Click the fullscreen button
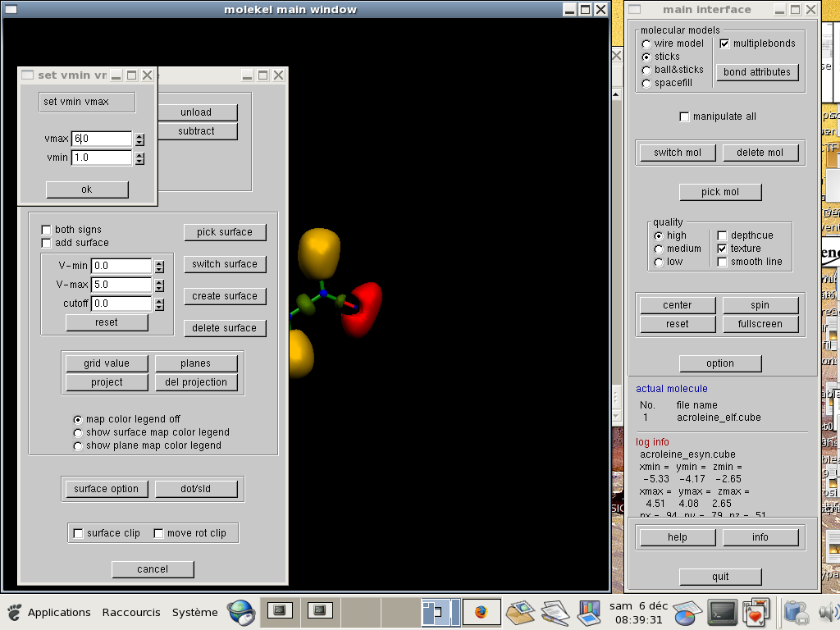Screen dimensions: 840x630 click(760, 324)
